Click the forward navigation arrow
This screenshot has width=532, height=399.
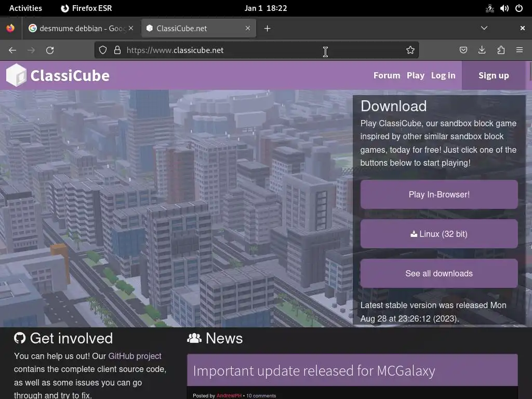pyautogui.click(x=31, y=50)
